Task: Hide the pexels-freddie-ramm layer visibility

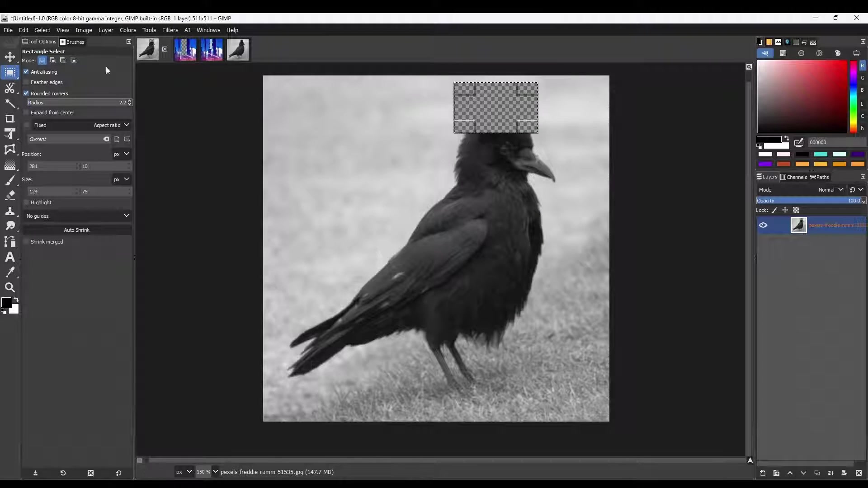Action: [x=764, y=225]
